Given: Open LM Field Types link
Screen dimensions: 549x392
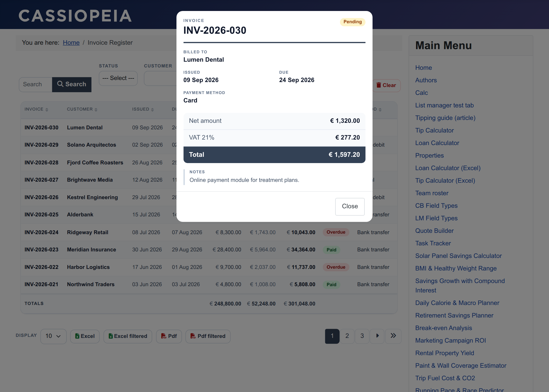Looking at the screenshot, I should click(x=436, y=218).
